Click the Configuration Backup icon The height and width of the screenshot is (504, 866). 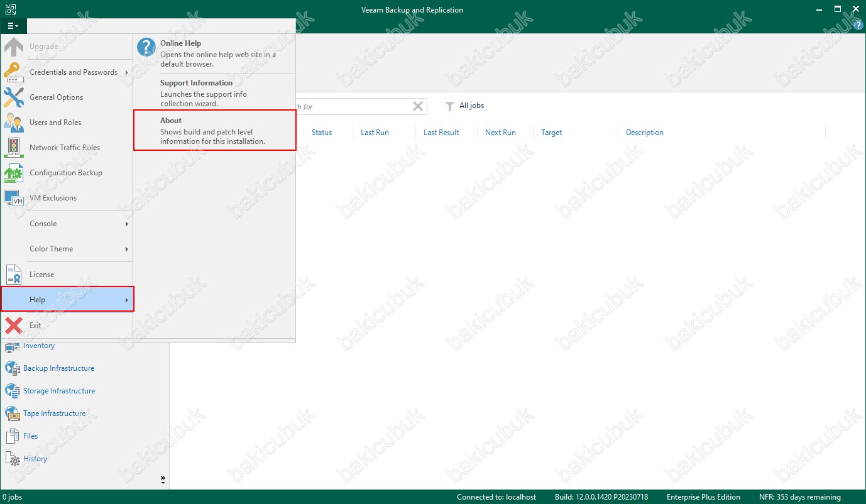tap(14, 173)
